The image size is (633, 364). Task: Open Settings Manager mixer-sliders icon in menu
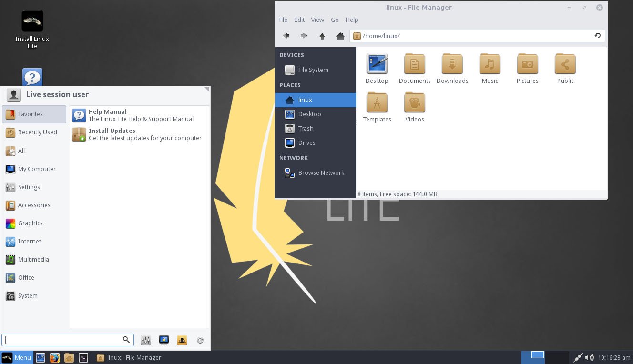click(x=146, y=340)
